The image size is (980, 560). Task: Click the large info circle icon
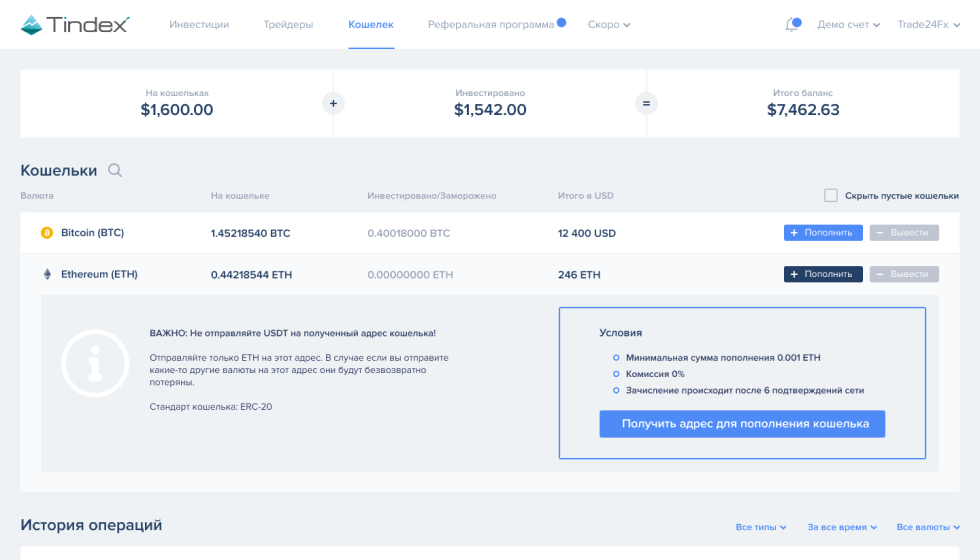pos(95,366)
